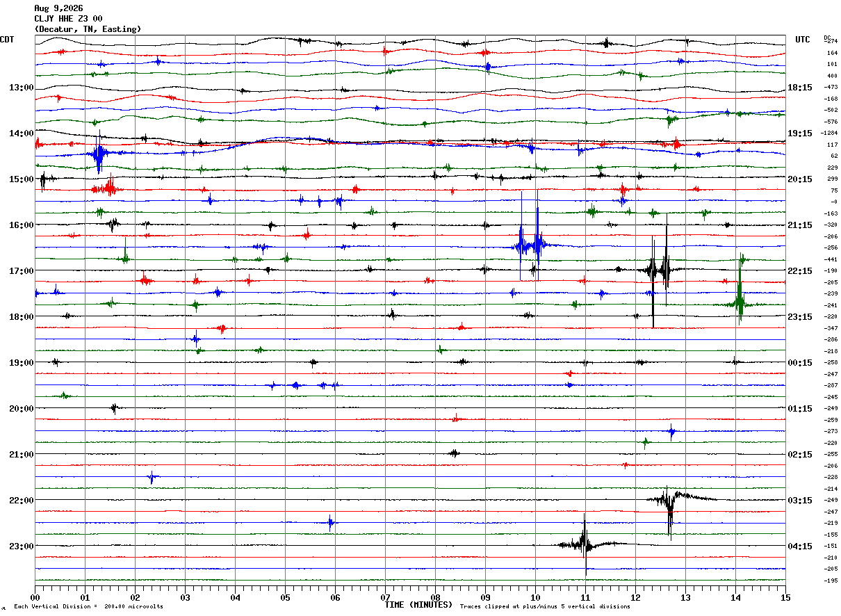Image resolution: width=841 pixels, height=616 pixels.
Task: Click the CDT time zone label
Action: (7, 40)
